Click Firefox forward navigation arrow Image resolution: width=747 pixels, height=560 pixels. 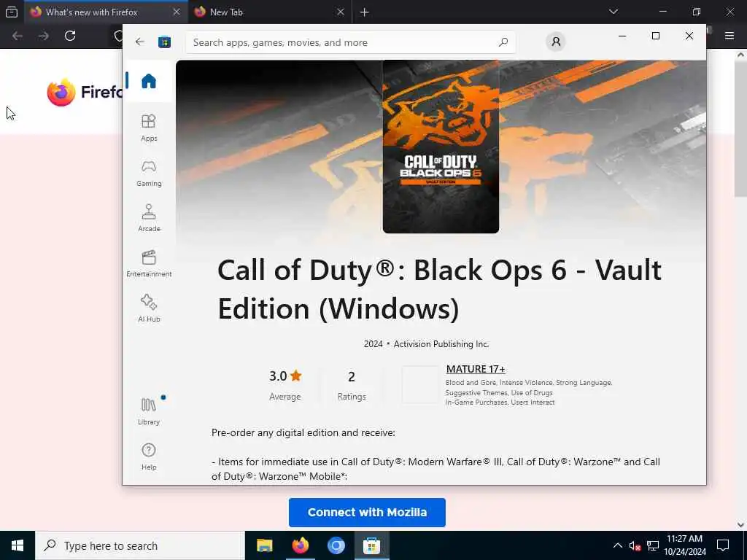click(x=43, y=36)
